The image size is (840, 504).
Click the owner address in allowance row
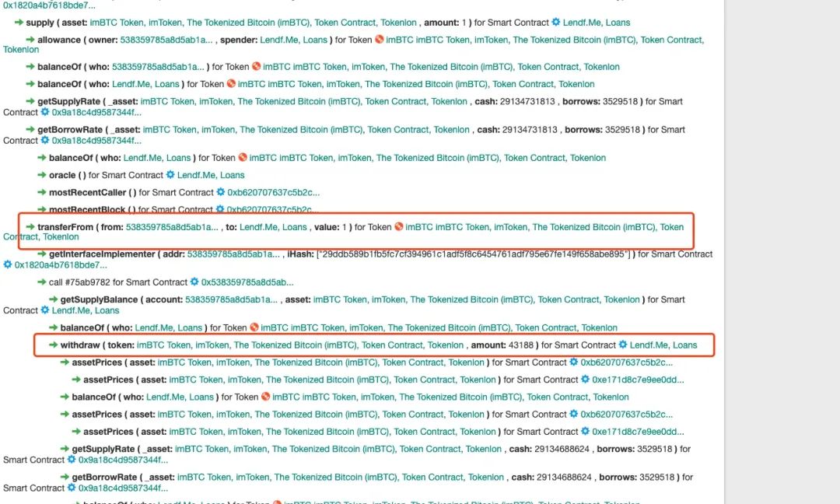click(x=166, y=40)
